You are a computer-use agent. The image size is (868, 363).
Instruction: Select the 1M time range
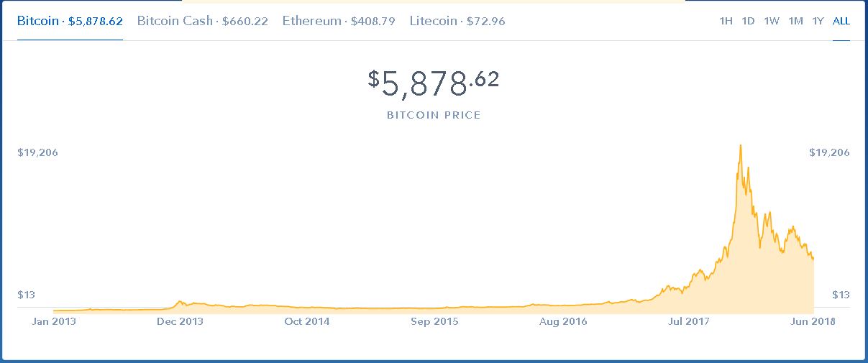pyautogui.click(x=795, y=21)
